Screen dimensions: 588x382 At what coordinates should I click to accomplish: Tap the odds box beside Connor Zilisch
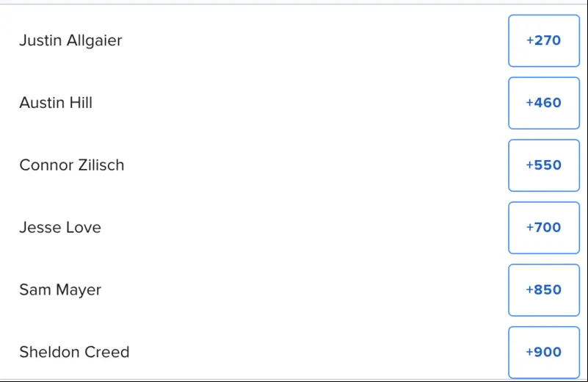click(x=544, y=165)
